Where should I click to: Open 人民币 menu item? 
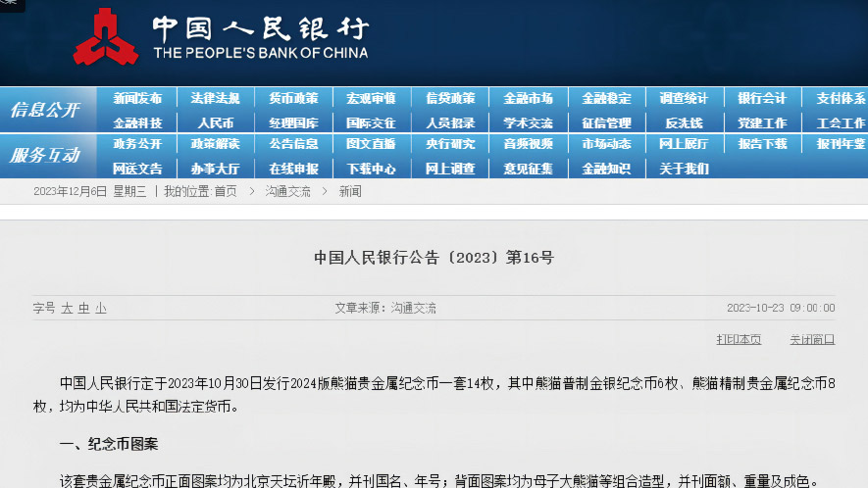pyautogui.click(x=216, y=122)
